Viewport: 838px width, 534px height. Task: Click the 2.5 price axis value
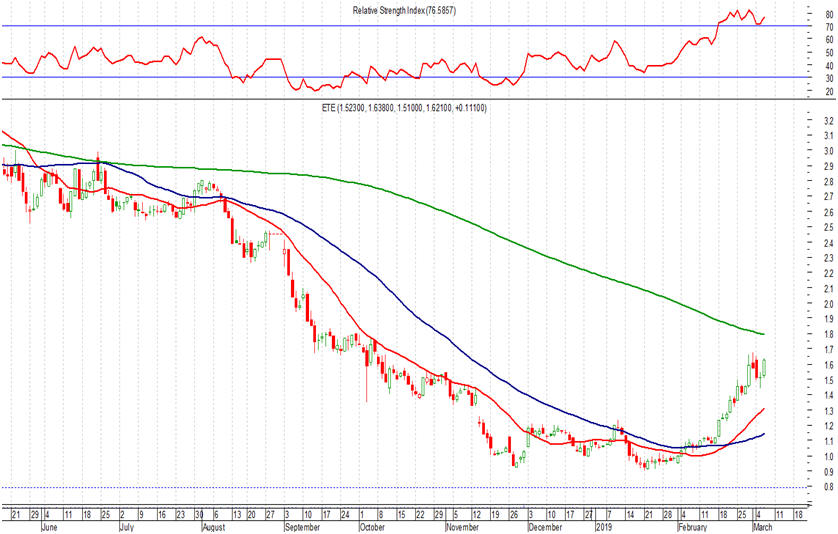pyautogui.click(x=828, y=227)
